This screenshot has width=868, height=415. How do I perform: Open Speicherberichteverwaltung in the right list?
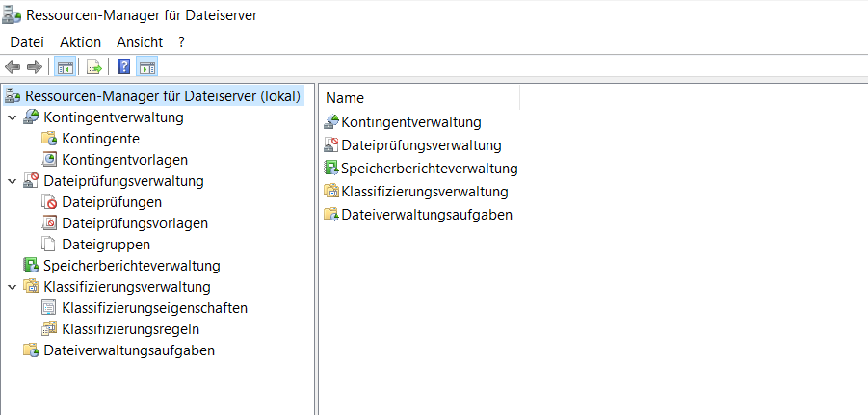429,169
